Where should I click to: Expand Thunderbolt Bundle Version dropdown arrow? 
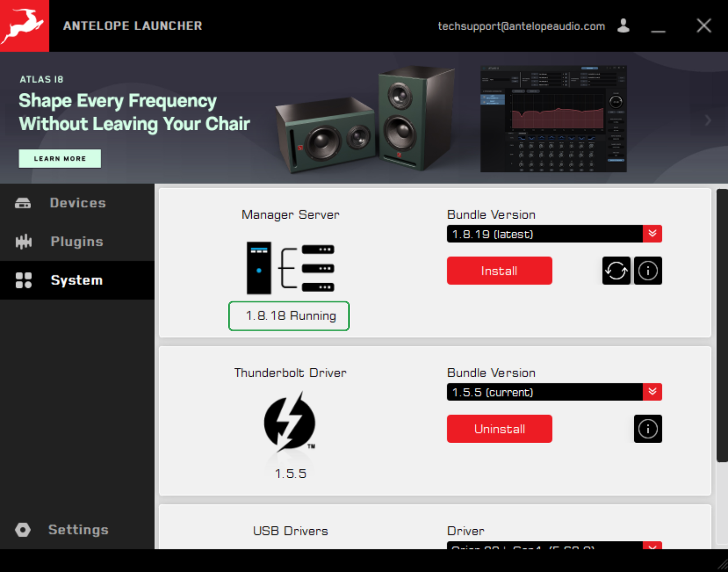point(652,392)
